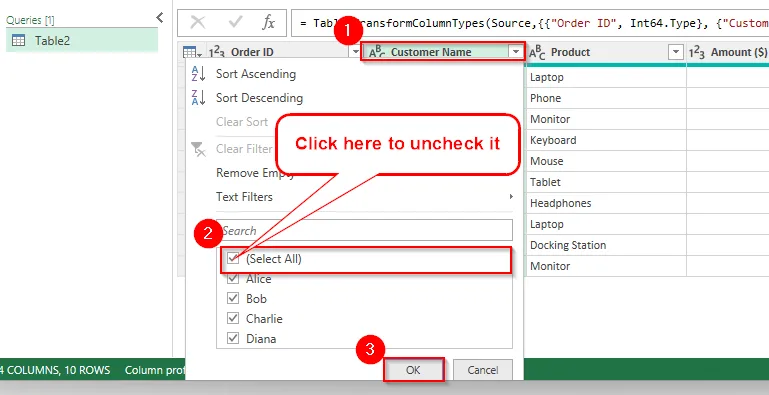This screenshot has height=395, width=769.
Task: Click the Tablet product cell
Action: pos(605,182)
